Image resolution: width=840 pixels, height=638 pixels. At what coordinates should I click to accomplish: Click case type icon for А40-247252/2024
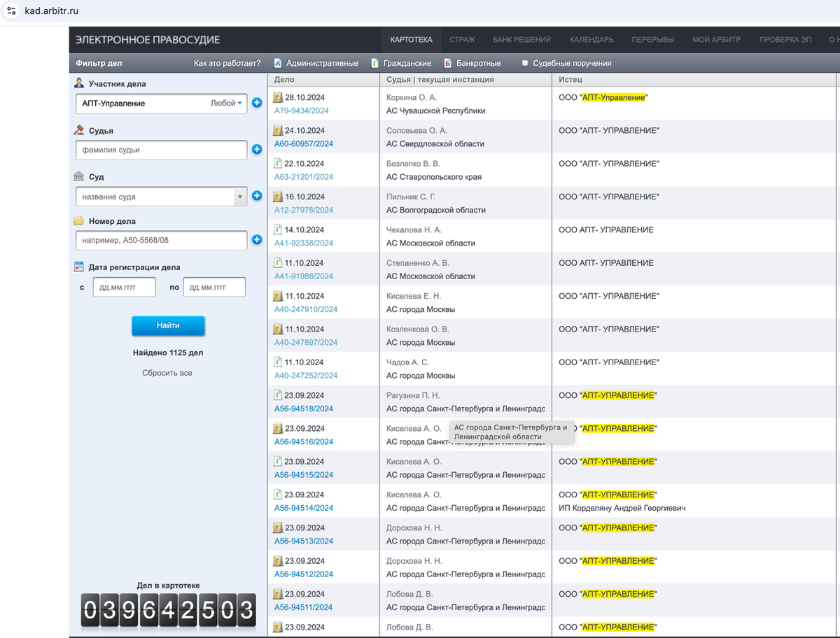[x=278, y=362]
